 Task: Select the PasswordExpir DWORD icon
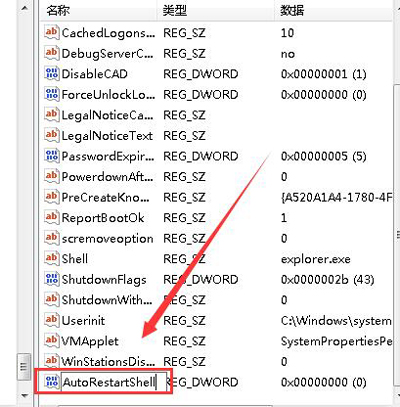click(52, 156)
